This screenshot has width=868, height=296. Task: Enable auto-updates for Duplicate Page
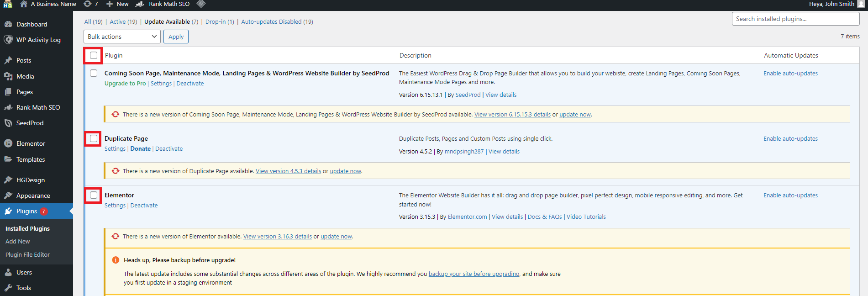pos(790,138)
